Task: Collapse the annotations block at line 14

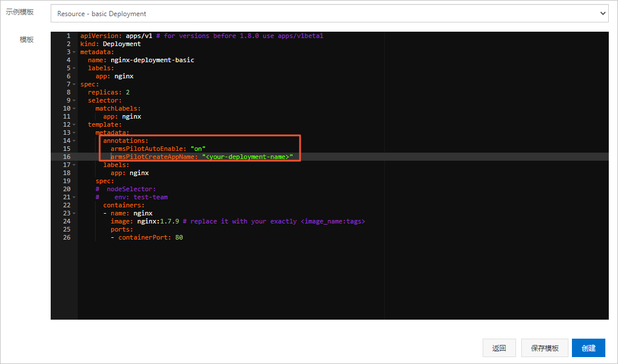Action: (74, 141)
